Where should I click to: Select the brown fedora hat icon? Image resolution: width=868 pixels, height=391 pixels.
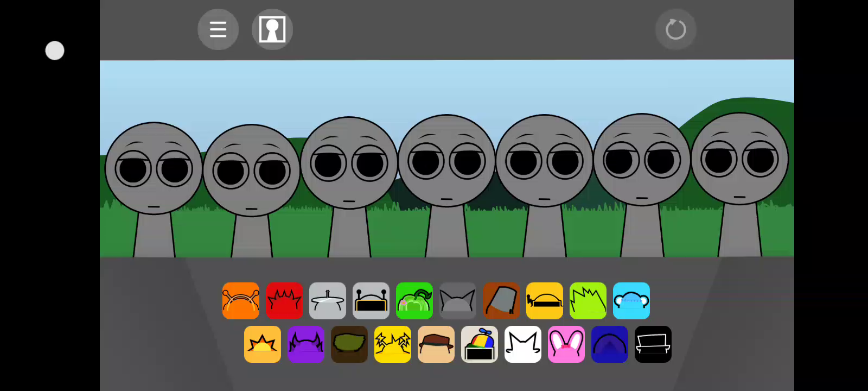click(x=436, y=344)
